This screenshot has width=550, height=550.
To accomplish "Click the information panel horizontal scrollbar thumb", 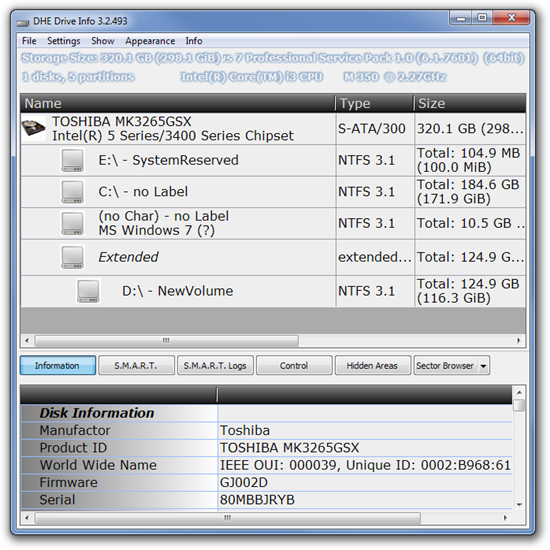I will pyautogui.click(x=228, y=518).
